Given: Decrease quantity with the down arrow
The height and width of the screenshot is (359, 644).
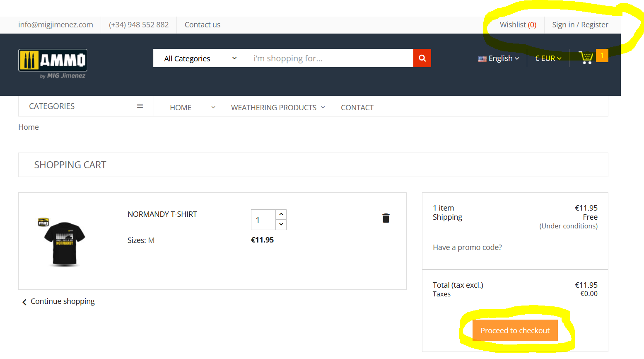Looking at the screenshot, I should click(x=281, y=224).
